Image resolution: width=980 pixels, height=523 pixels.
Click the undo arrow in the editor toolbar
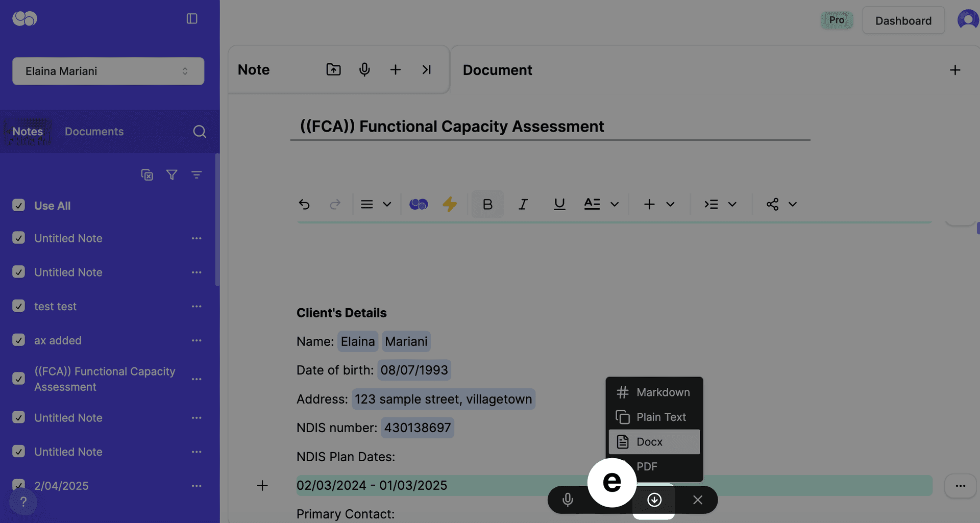point(304,204)
